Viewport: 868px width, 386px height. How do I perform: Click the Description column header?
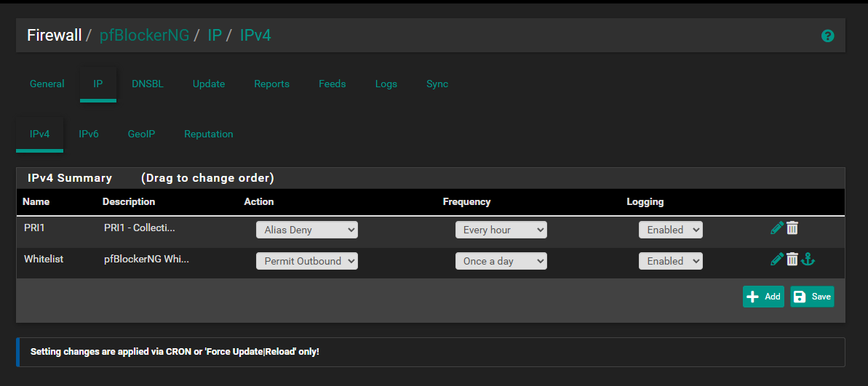[129, 202]
